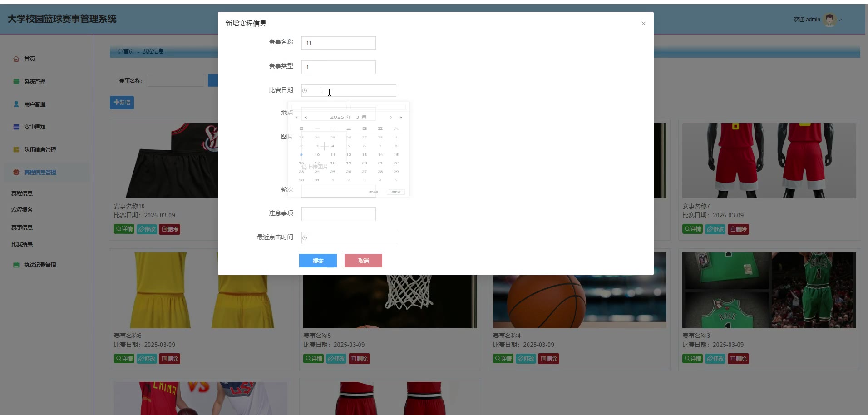Click the green 执法记录管理 briefcase icon

16,265
